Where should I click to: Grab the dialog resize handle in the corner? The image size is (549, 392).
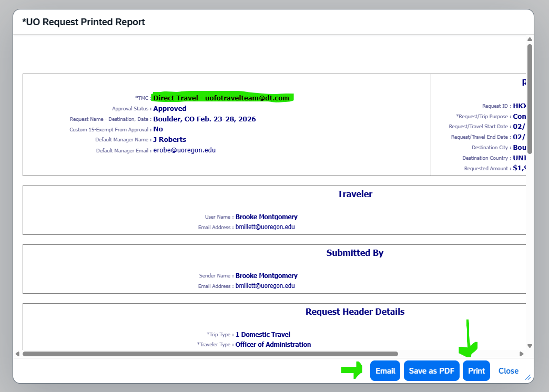(x=528, y=377)
